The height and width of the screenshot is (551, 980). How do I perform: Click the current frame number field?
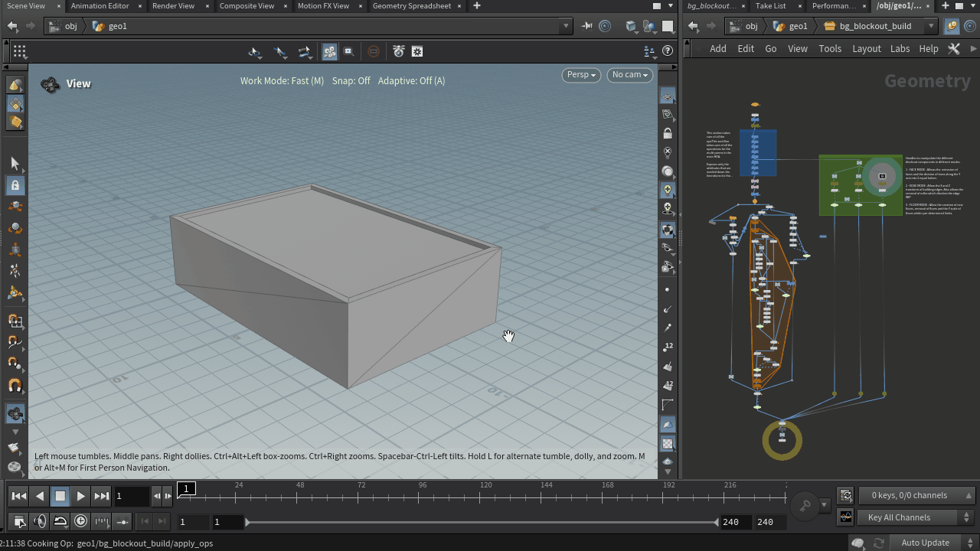[131, 496]
